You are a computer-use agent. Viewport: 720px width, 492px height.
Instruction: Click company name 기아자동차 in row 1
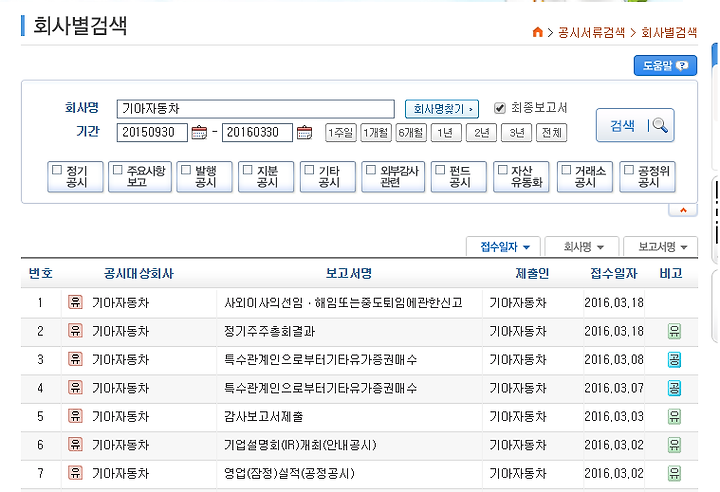[121, 303]
